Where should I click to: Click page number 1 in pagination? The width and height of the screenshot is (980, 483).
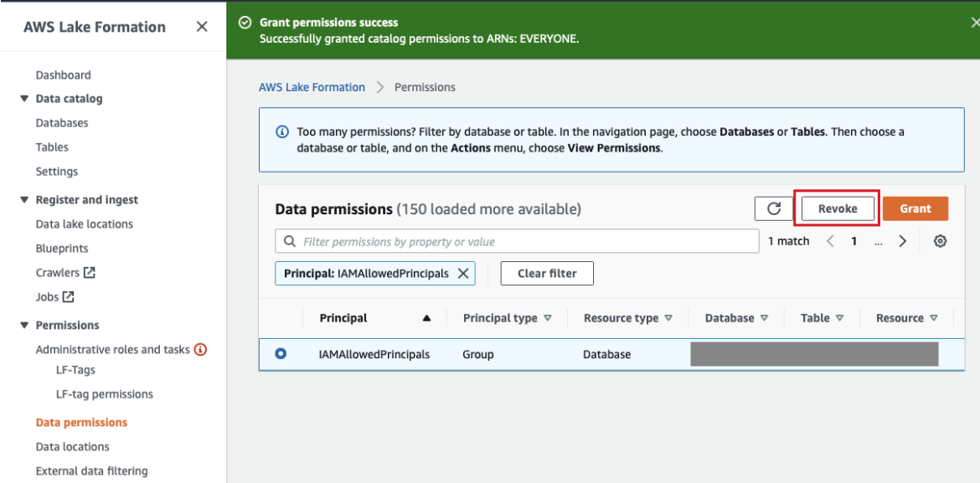tap(854, 241)
